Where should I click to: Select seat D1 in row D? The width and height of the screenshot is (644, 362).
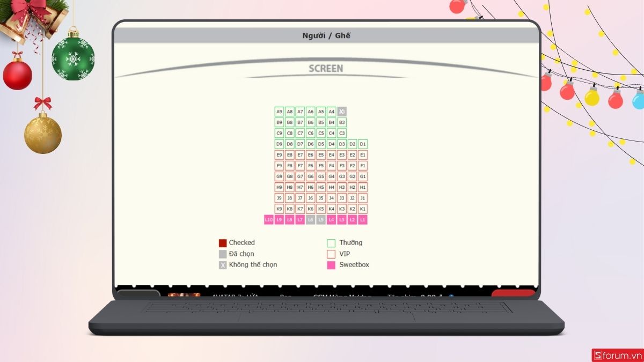click(363, 144)
